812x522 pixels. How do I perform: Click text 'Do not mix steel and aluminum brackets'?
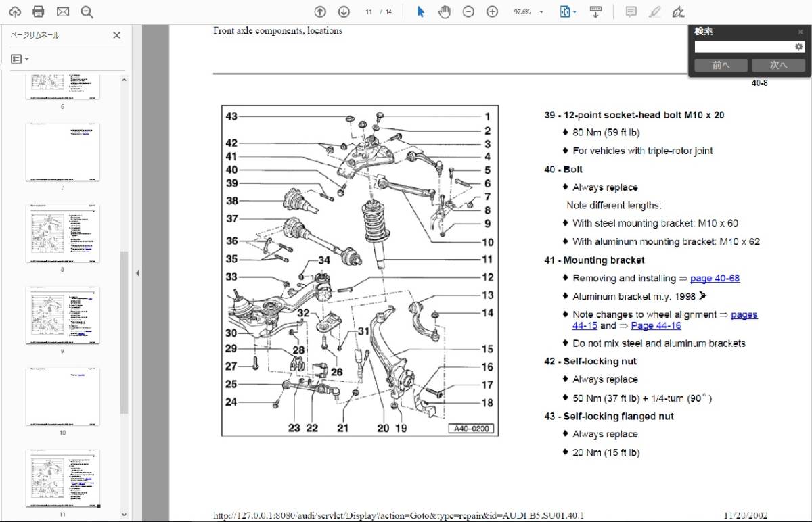(x=659, y=343)
